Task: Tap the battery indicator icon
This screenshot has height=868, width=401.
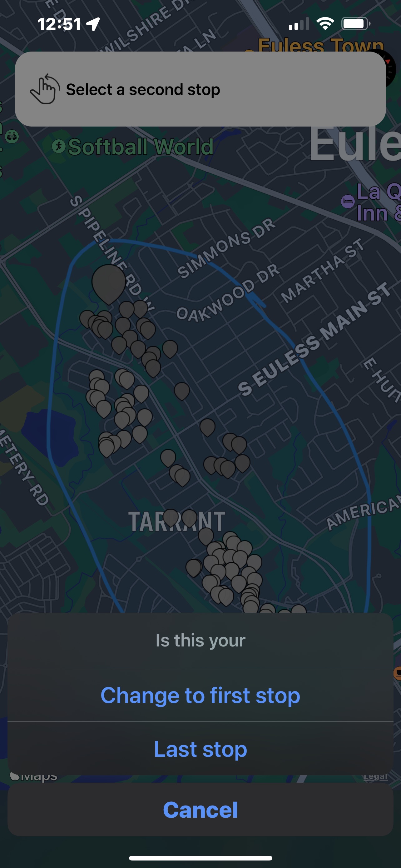Action: (356, 24)
